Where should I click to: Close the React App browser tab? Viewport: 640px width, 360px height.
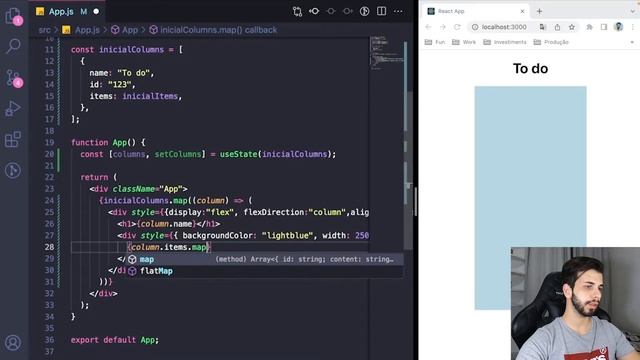522,11
